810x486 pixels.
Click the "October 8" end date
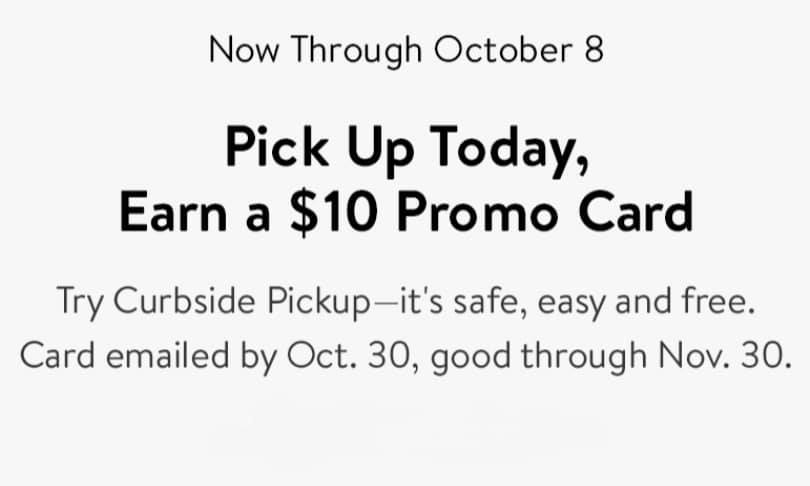coord(529,50)
